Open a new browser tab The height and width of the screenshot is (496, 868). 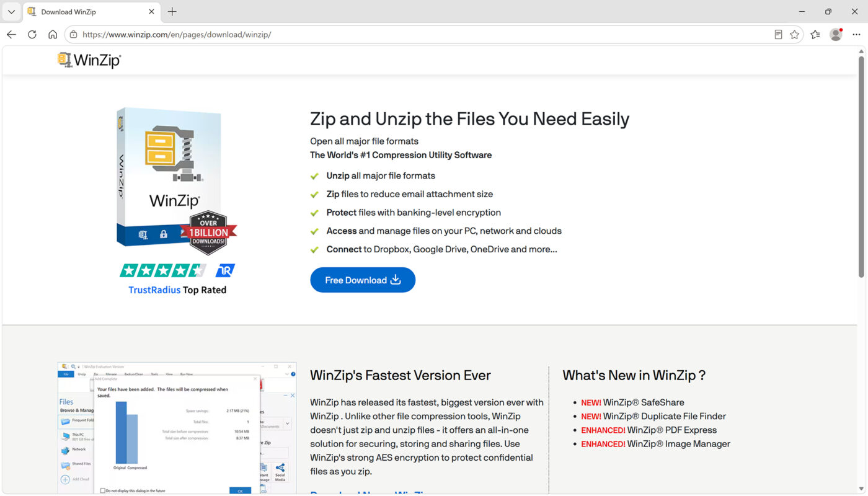point(172,12)
